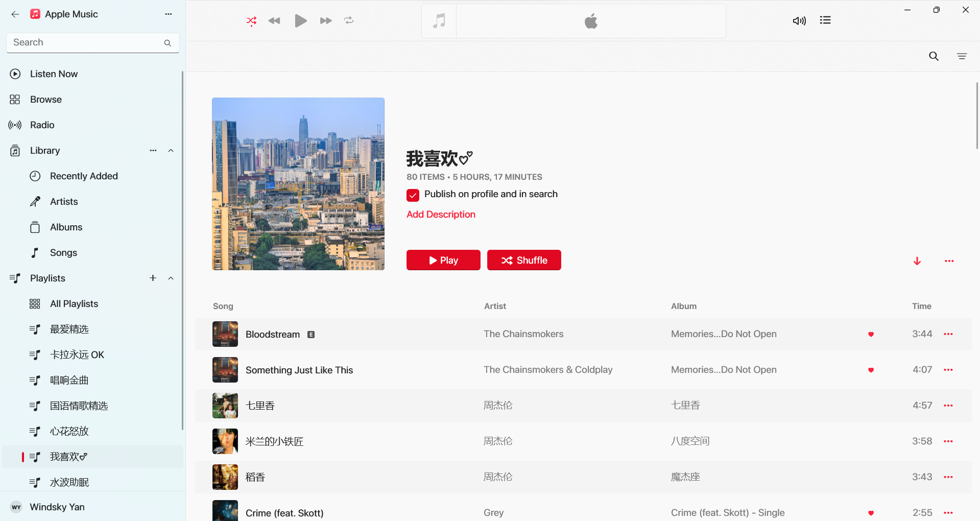980x521 pixels.
Task: Go back with the arrow
Action: (15, 14)
